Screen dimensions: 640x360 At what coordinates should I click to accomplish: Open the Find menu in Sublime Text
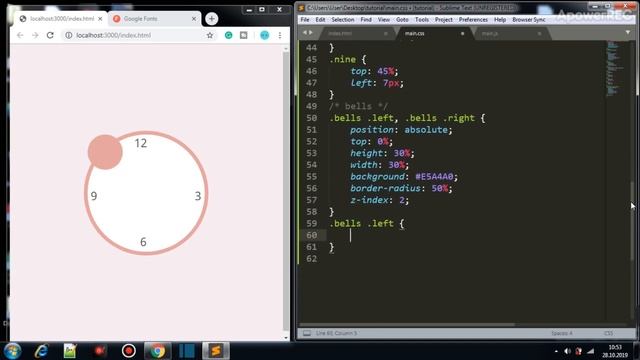pyautogui.click(x=366, y=20)
